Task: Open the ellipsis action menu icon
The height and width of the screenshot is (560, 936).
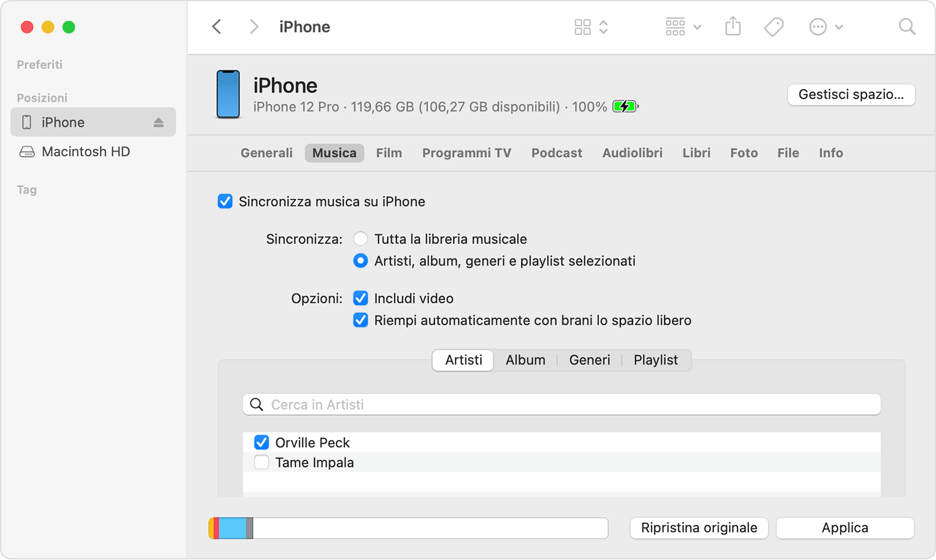Action: click(818, 27)
